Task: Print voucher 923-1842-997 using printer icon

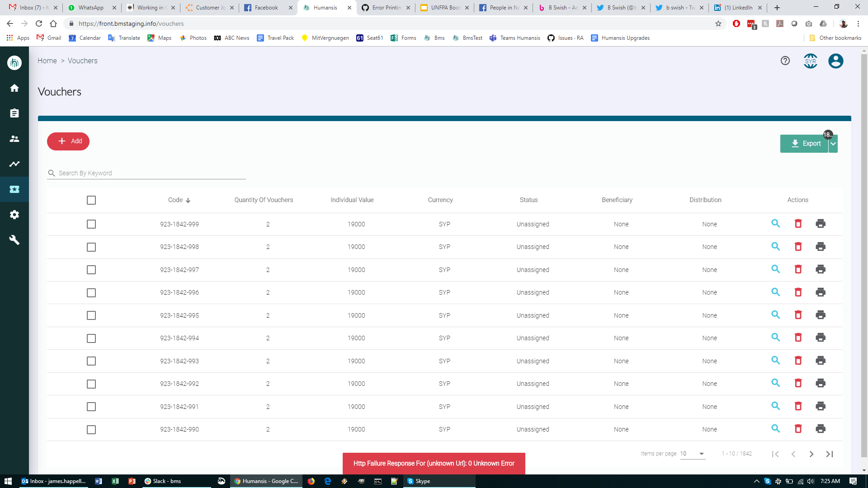Action: coord(821,269)
